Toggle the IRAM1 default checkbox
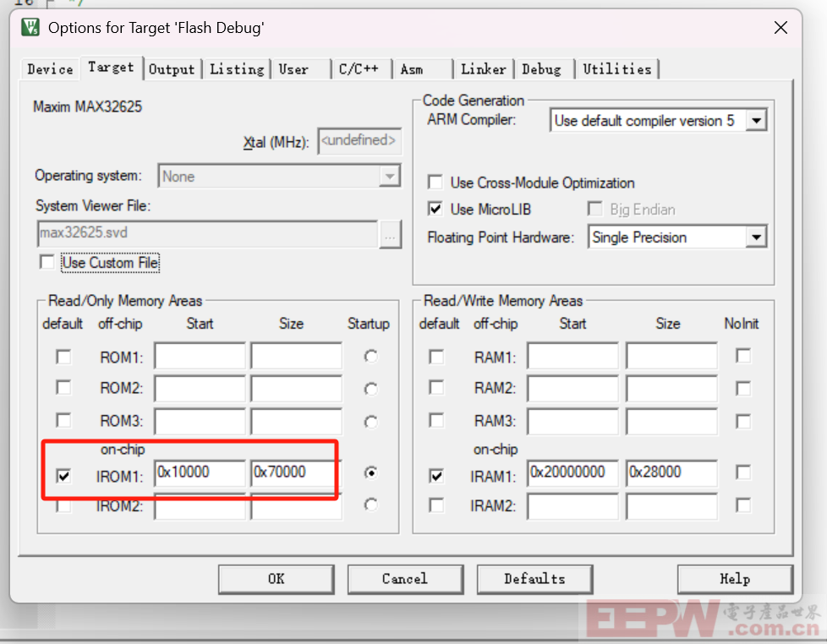The image size is (827, 644). tap(436, 476)
